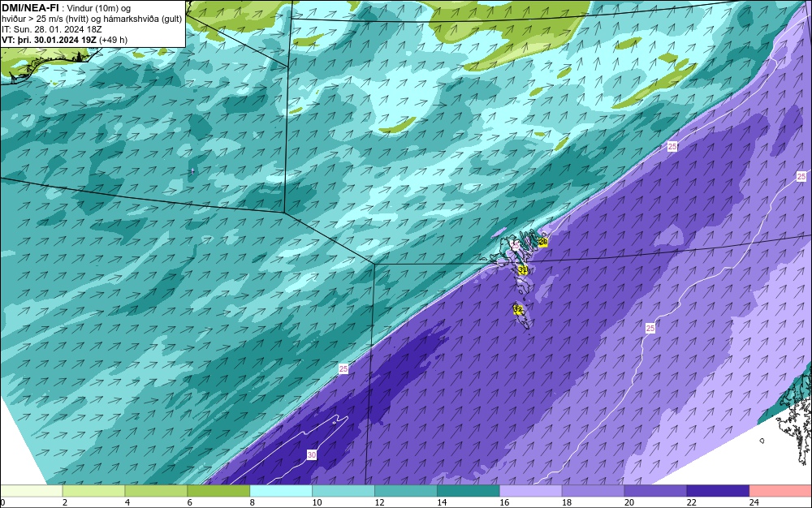Select the 4–6 m/s green legend swatch
The image size is (812, 508).
(x=156, y=491)
